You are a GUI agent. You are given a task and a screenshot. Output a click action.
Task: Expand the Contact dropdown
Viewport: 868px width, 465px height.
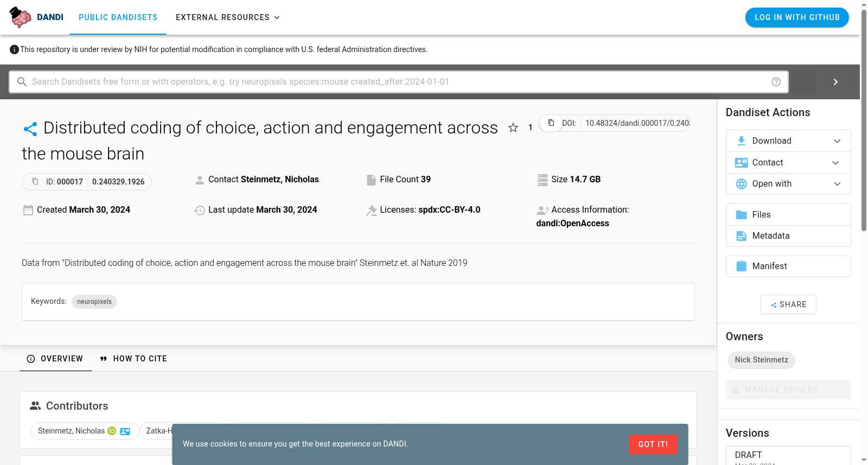pyautogui.click(x=788, y=163)
